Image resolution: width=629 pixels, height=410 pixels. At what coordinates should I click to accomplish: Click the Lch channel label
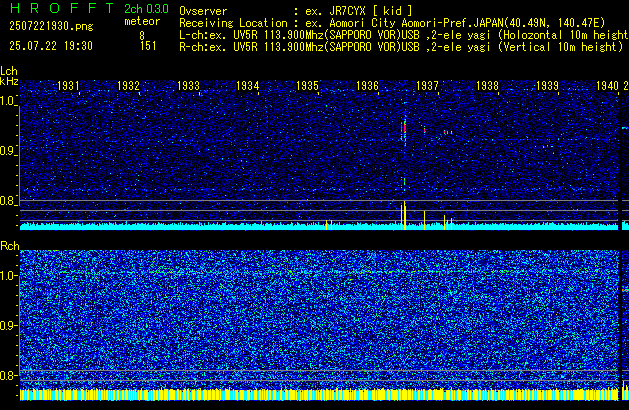click(x=9, y=71)
